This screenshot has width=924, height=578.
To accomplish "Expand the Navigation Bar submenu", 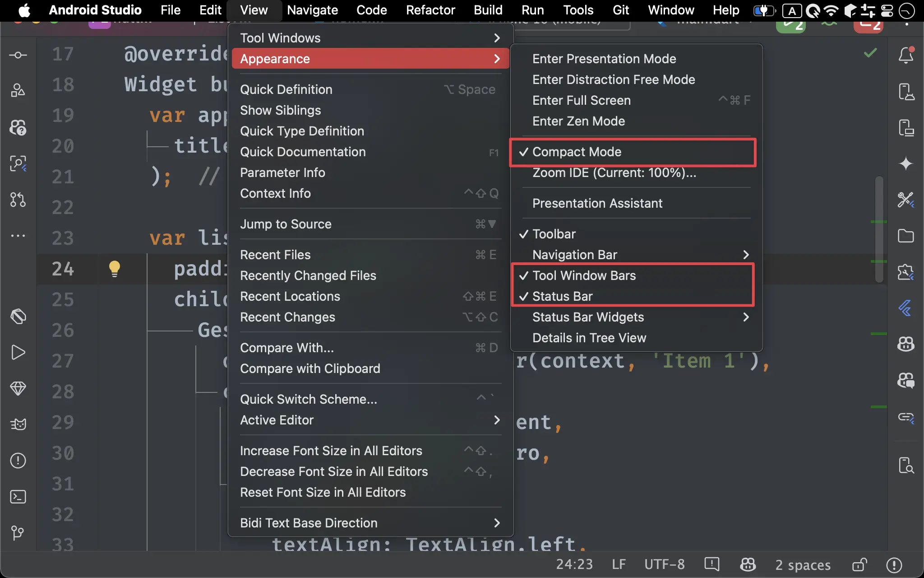I will (636, 255).
